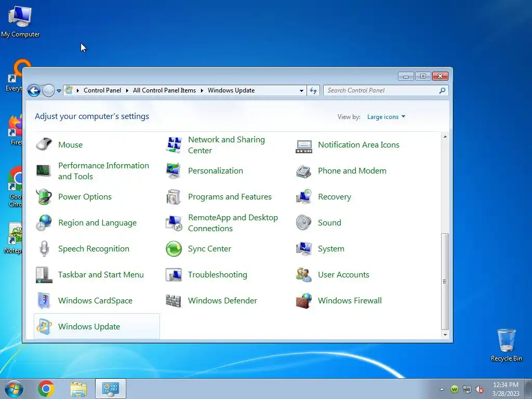Open the Windows CardSpace icon

tap(44, 301)
